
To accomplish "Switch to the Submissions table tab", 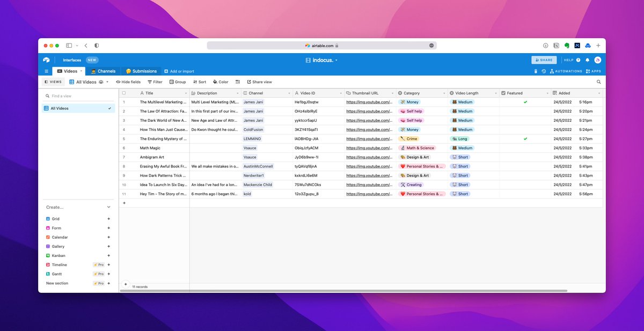I will (141, 71).
